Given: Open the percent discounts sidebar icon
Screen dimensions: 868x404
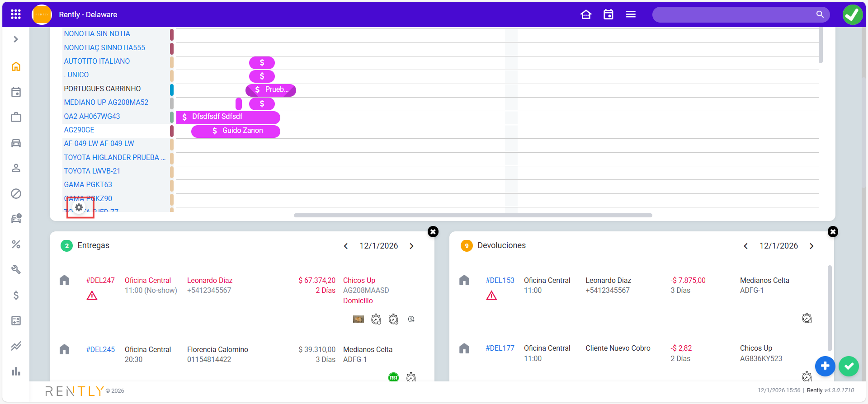Looking at the screenshot, I should (16, 244).
